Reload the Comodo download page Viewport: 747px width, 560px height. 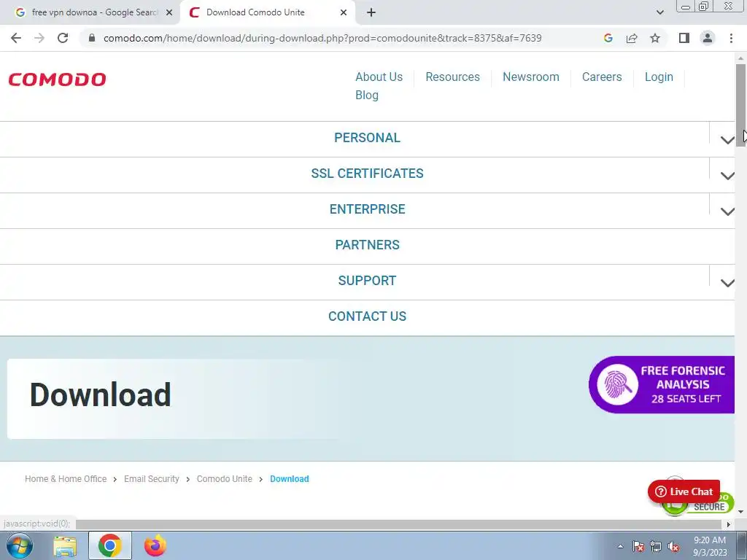63,38
